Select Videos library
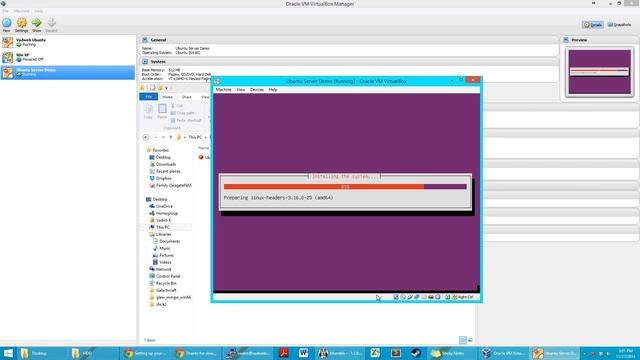640x360 pixels. coord(162,262)
